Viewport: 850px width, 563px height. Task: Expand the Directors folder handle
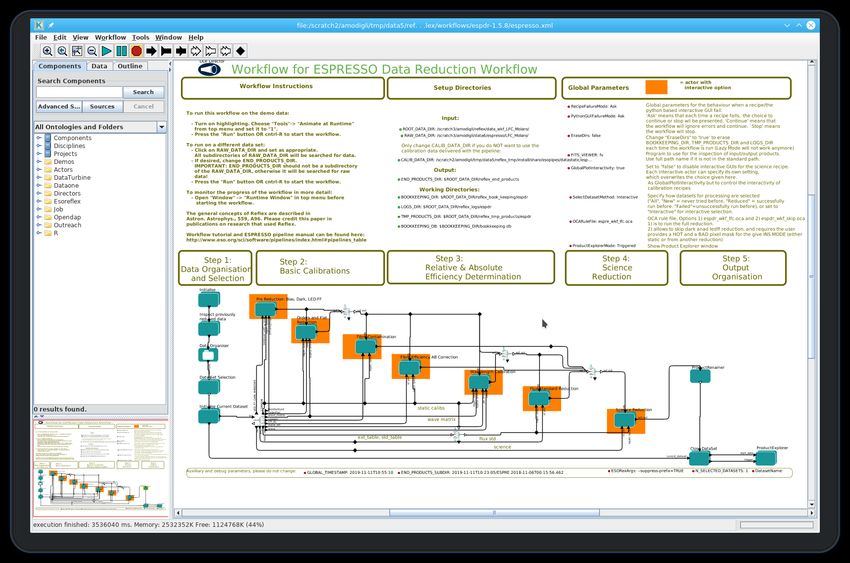click(x=39, y=193)
